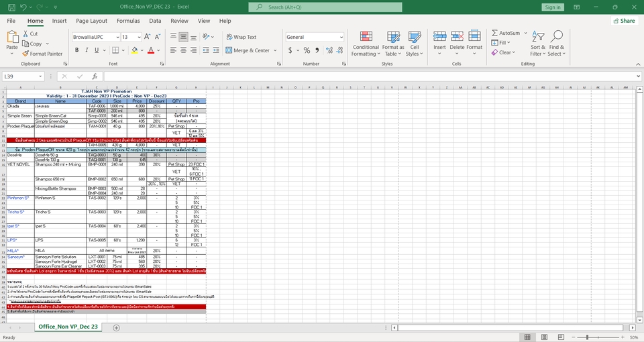Click Increase Decimal icon
644x342 pixels.
point(329,50)
